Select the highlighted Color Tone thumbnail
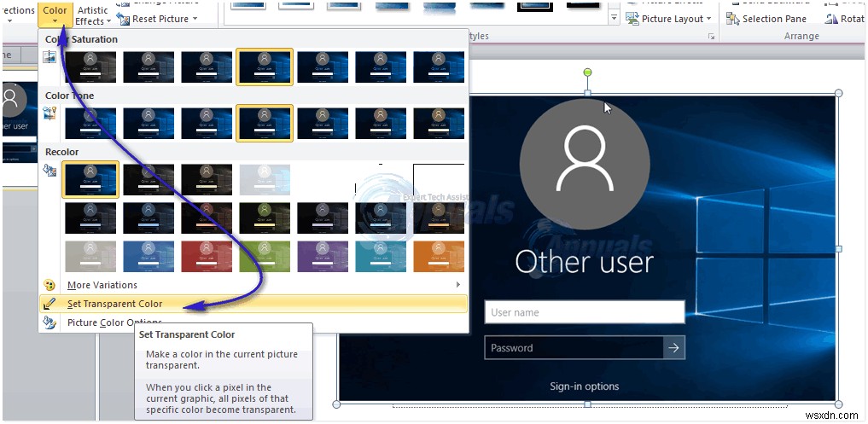Image resolution: width=868 pixels, height=424 pixels. 265,123
